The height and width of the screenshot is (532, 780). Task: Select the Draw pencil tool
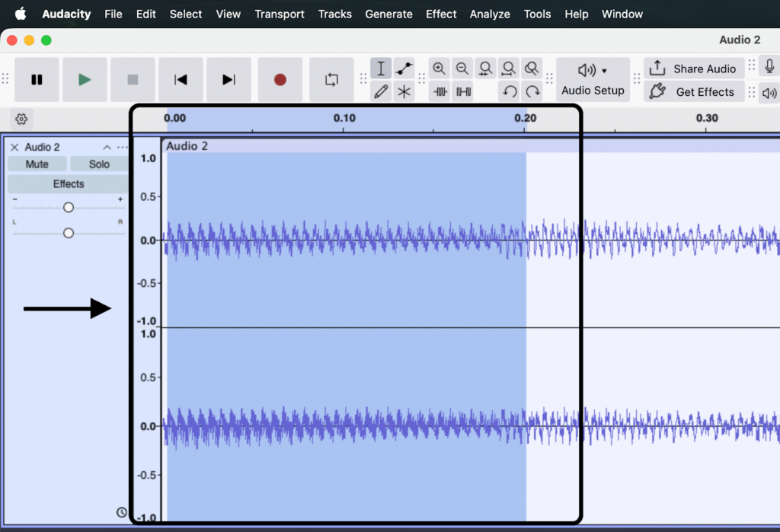381,92
